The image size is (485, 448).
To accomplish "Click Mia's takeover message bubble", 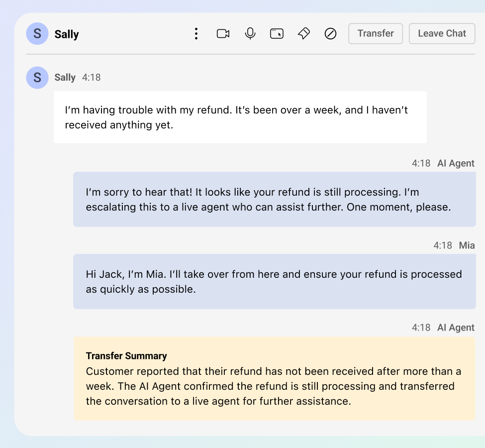I will pyautogui.click(x=275, y=281).
